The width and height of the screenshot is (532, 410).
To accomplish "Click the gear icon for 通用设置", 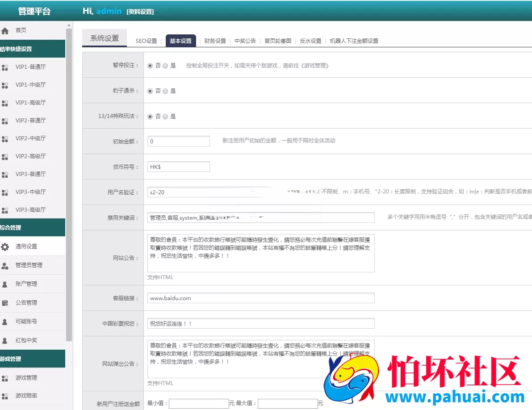I will (5, 247).
